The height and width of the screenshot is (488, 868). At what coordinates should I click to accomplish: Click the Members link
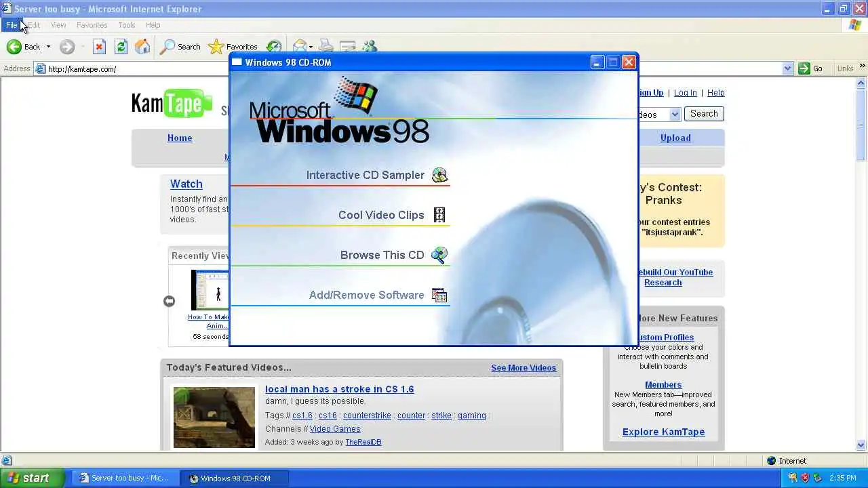[663, 385]
